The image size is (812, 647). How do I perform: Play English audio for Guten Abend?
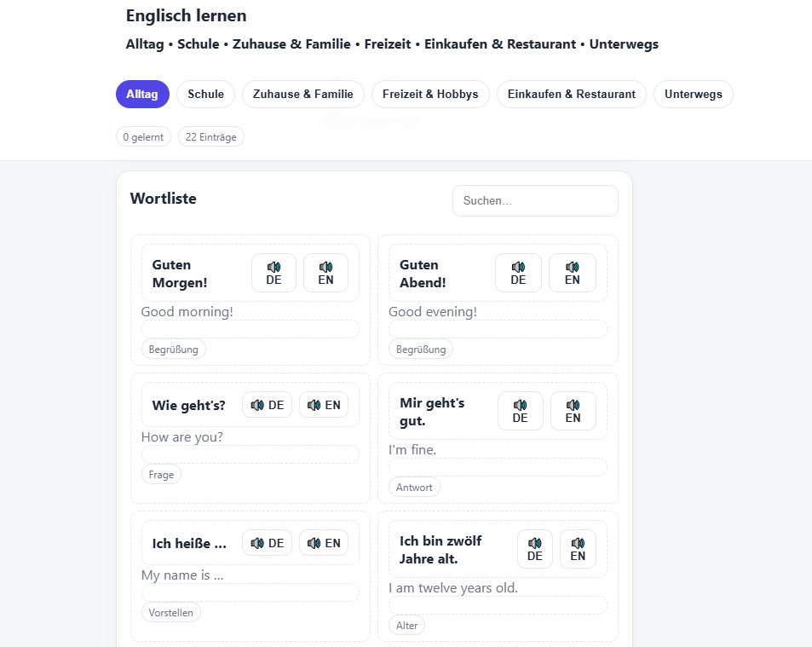tap(572, 273)
